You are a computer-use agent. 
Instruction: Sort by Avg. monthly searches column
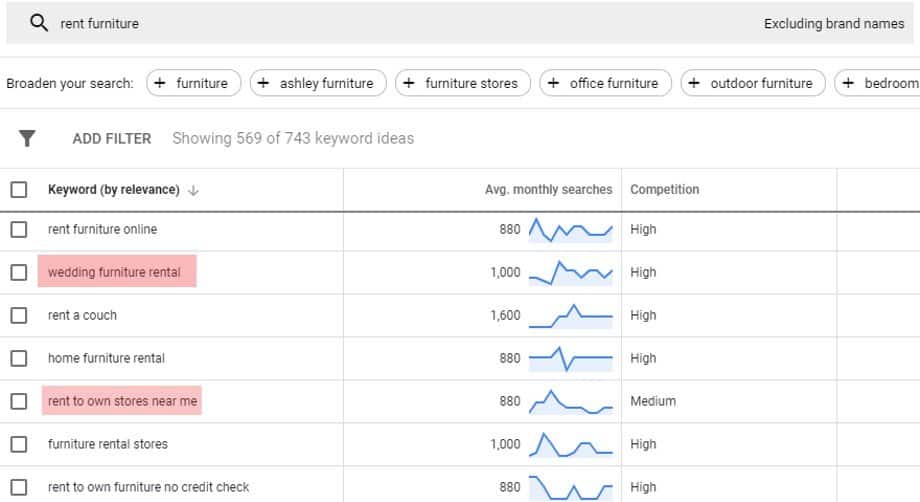point(548,190)
